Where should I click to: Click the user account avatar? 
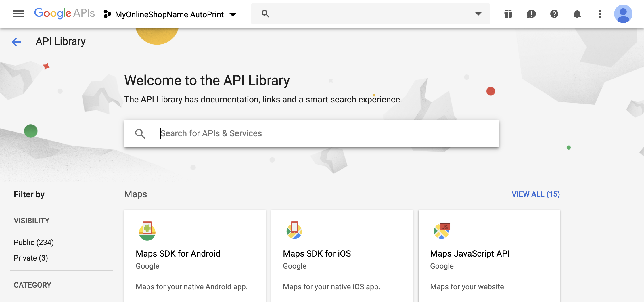coord(623,14)
